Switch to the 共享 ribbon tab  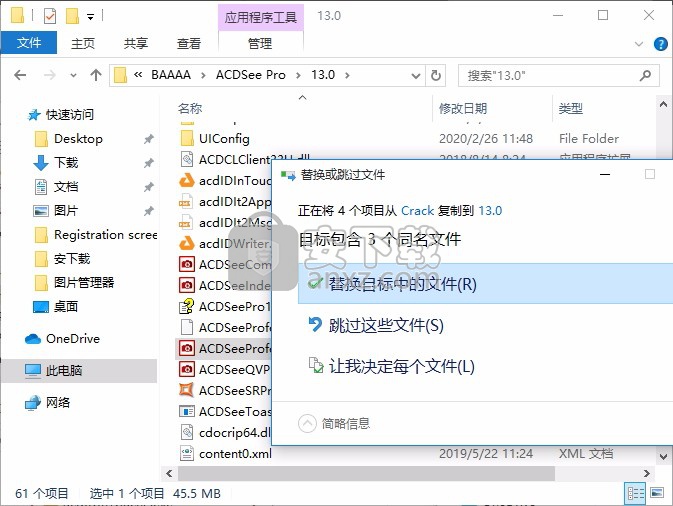pyautogui.click(x=136, y=43)
